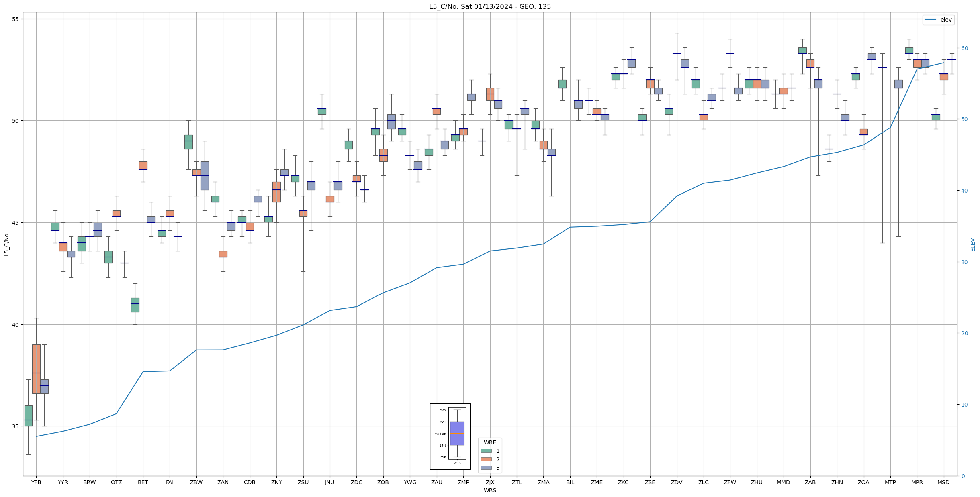Click the 60 tick label on right axis

tap(964, 48)
